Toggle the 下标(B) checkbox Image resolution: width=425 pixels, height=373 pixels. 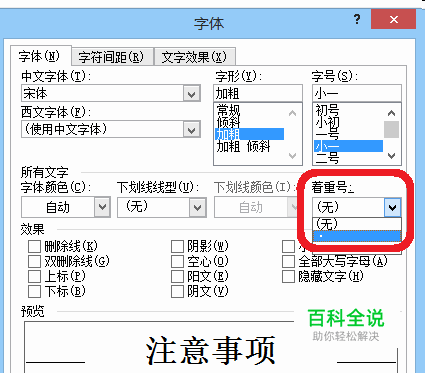click(34, 291)
